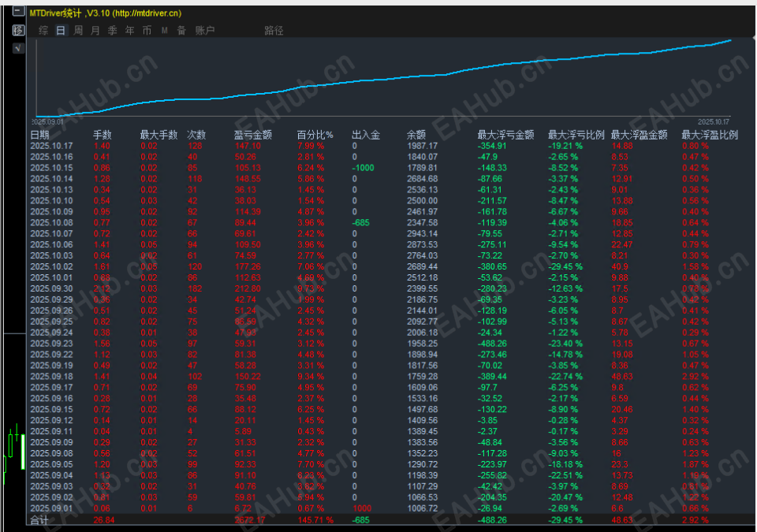Click the 移 move panel button

coord(18,30)
